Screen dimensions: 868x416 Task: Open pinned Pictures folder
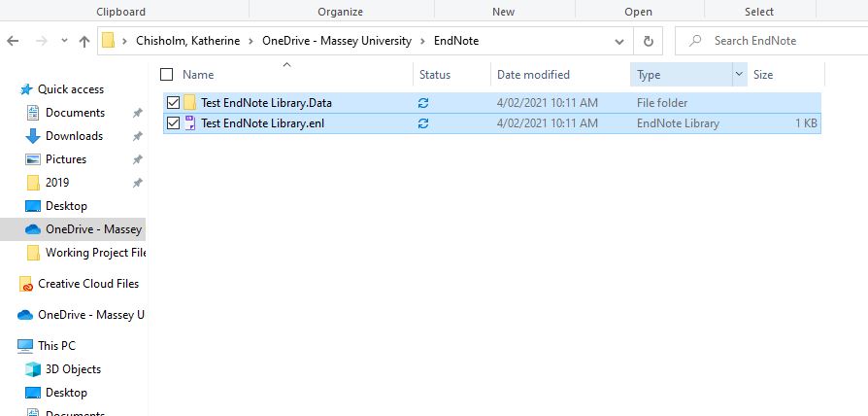coord(66,159)
